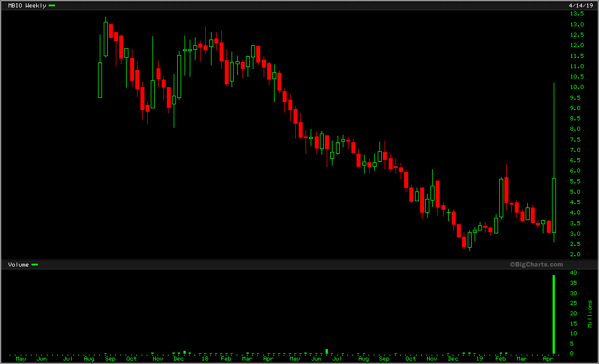
Task: Click the May label at the start of the time axis
Action: click(x=21, y=359)
